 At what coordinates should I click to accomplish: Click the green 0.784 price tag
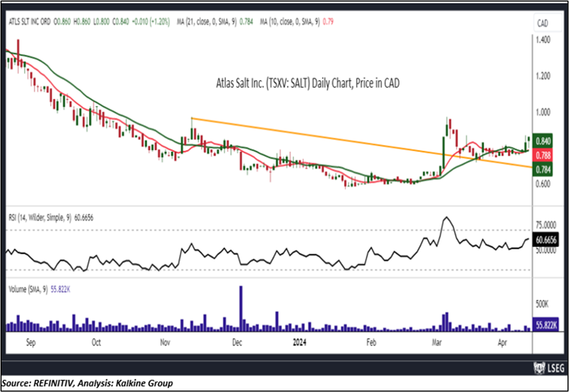[542, 169]
